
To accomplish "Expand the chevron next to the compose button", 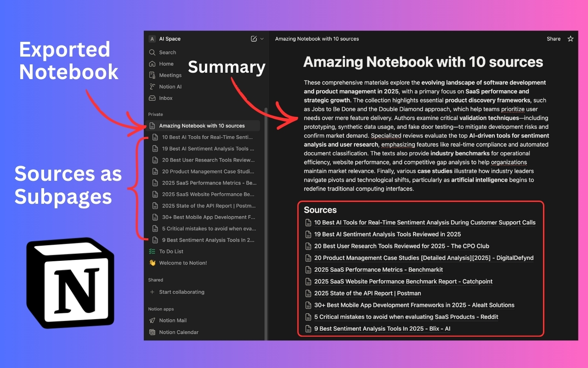I will click(261, 39).
